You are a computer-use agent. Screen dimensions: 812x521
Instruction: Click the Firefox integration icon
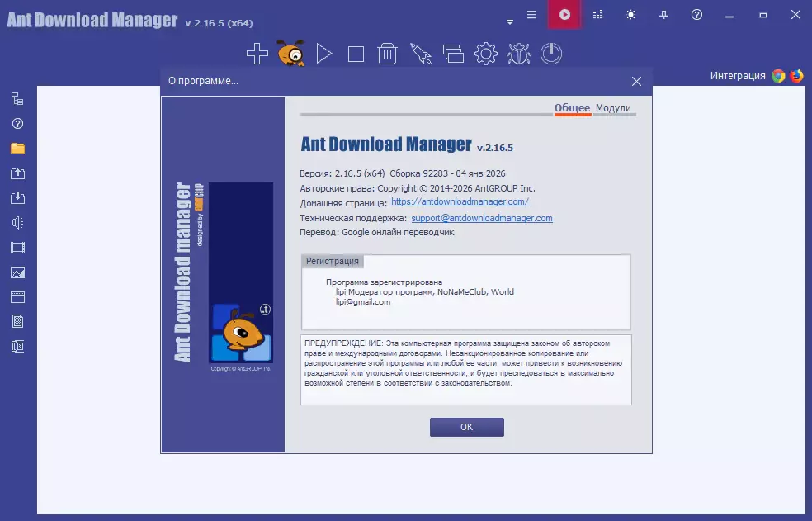(796, 76)
